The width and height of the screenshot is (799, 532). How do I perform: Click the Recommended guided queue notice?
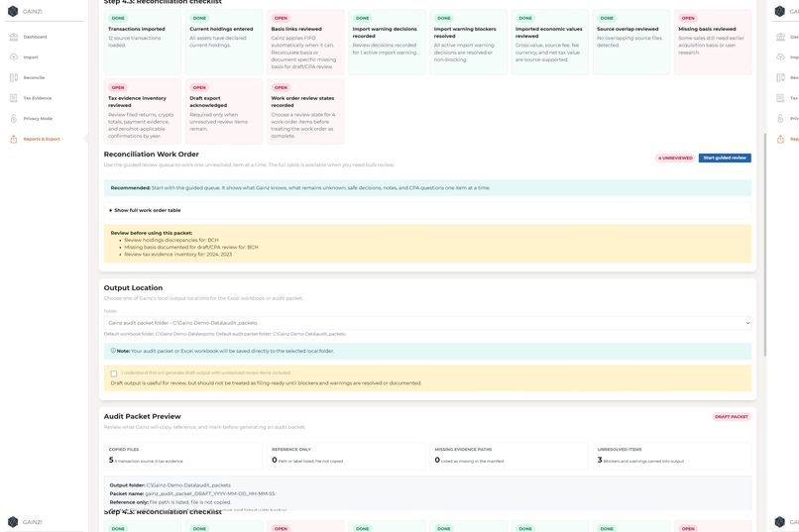[427, 188]
